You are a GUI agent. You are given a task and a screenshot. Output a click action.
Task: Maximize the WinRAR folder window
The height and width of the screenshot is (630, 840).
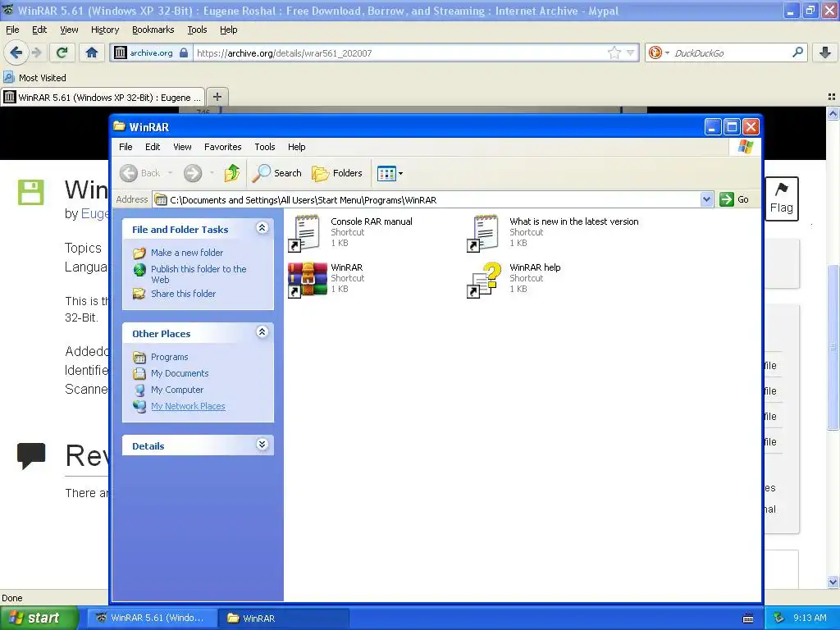[732, 127]
